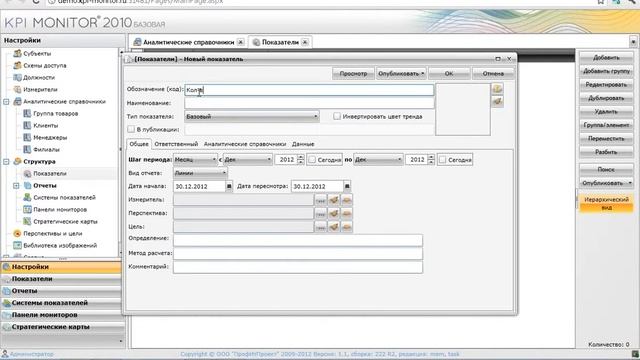This screenshot has width=640, height=360.
Task: Click the Определение text field
Action: click(x=298, y=240)
